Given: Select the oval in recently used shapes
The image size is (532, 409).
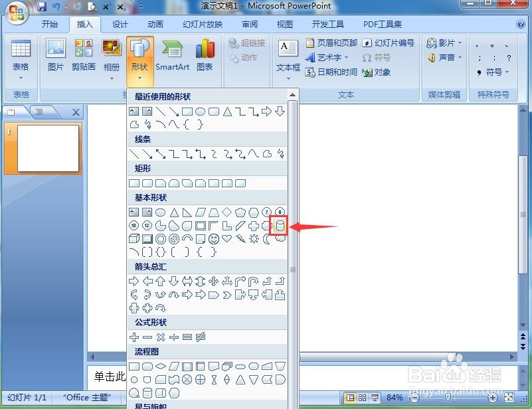Looking at the screenshot, I should coord(200,112).
